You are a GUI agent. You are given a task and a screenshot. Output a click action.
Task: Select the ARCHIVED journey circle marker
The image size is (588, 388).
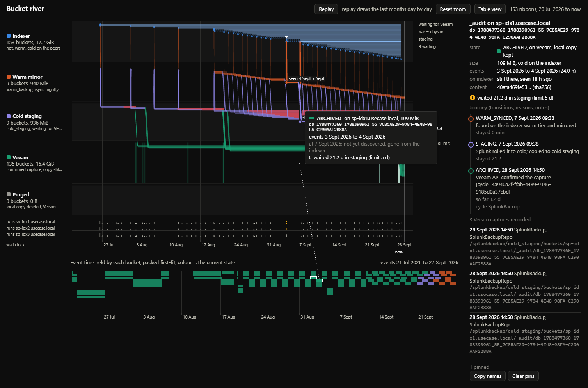[x=471, y=171]
